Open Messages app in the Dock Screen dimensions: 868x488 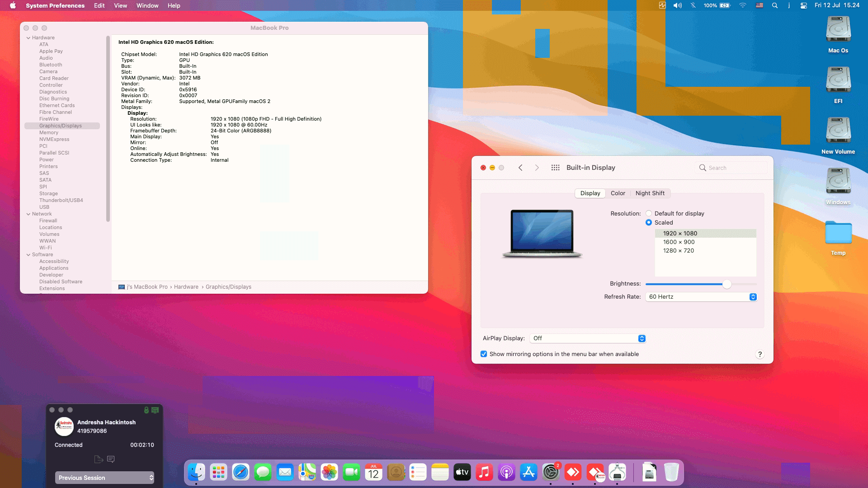tap(263, 473)
